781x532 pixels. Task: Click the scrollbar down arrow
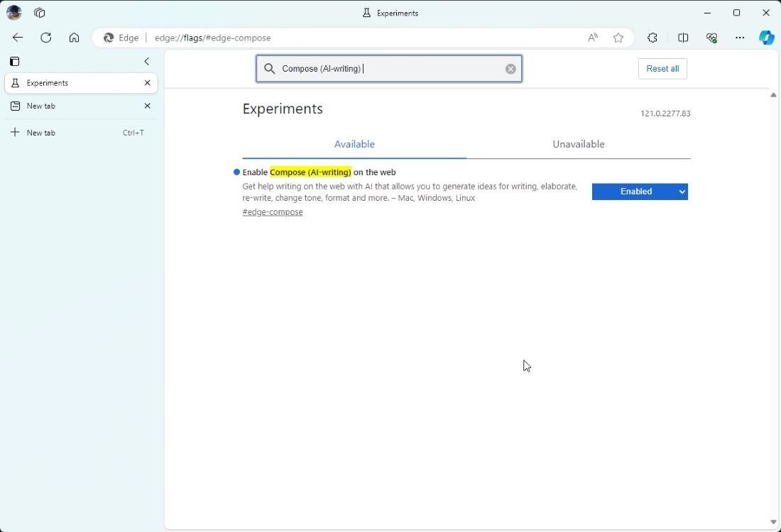tap(773, 523)
